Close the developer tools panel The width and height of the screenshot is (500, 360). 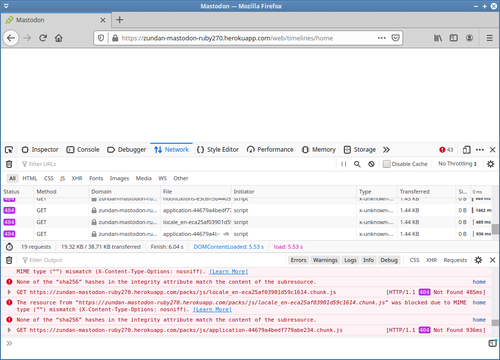(x=492, y=150)
